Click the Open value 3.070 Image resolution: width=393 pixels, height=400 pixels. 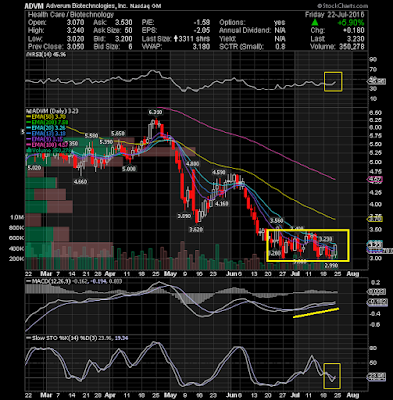tap(75, 23)
